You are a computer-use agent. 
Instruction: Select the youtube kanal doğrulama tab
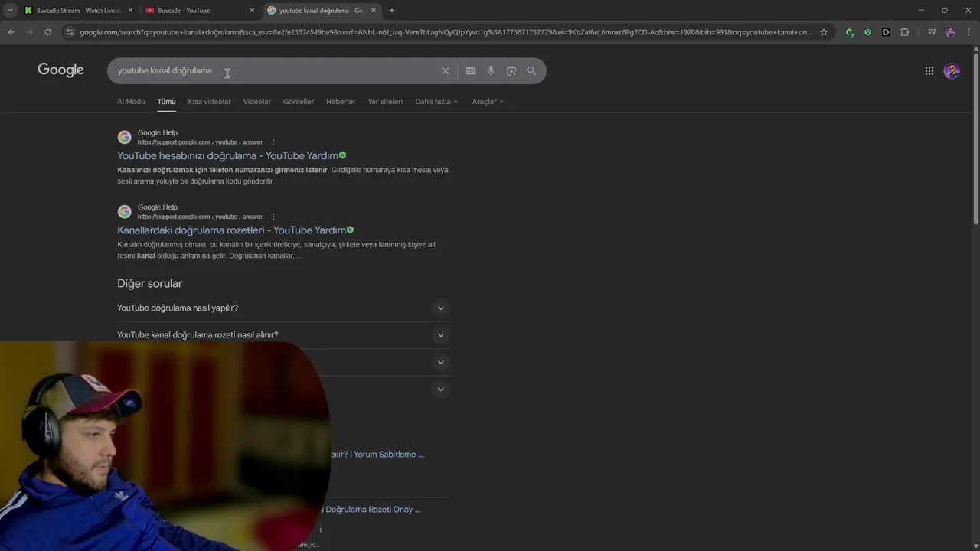[322, 11]
